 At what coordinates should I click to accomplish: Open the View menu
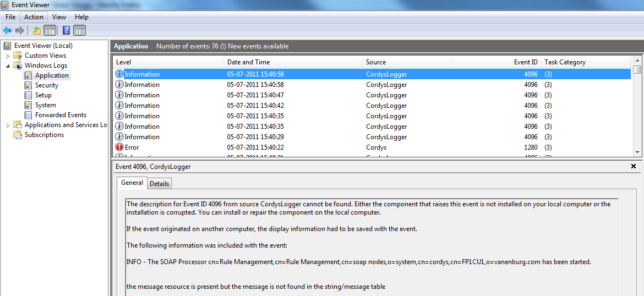59,17
